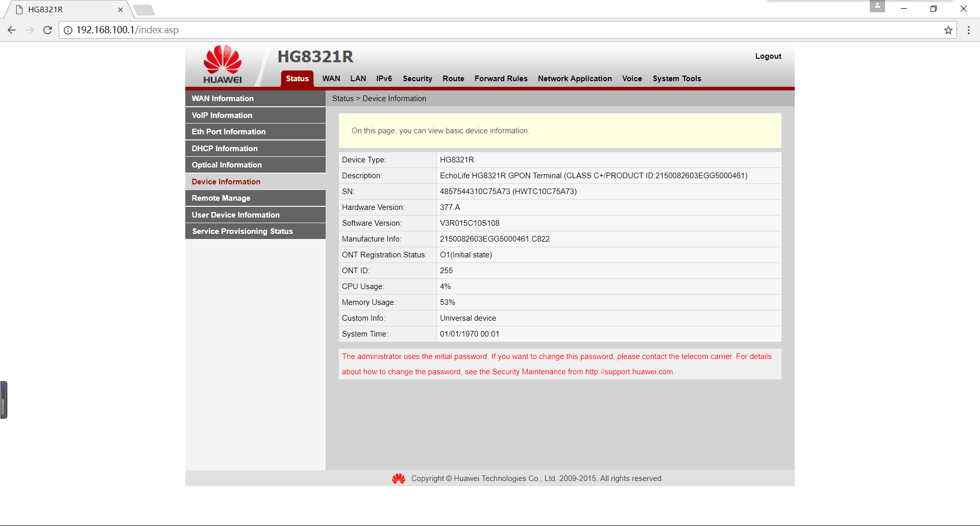Bookmark this page with the star icon
Image resolution: width=980 pixels, height=526 pixels.
948,30
